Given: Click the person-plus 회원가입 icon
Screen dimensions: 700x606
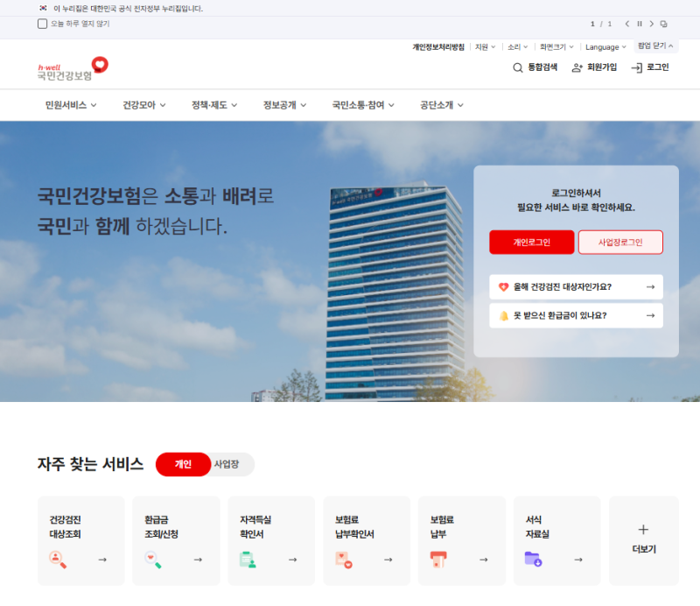Looking at the screenshot, I should click(x=577, y=67).
